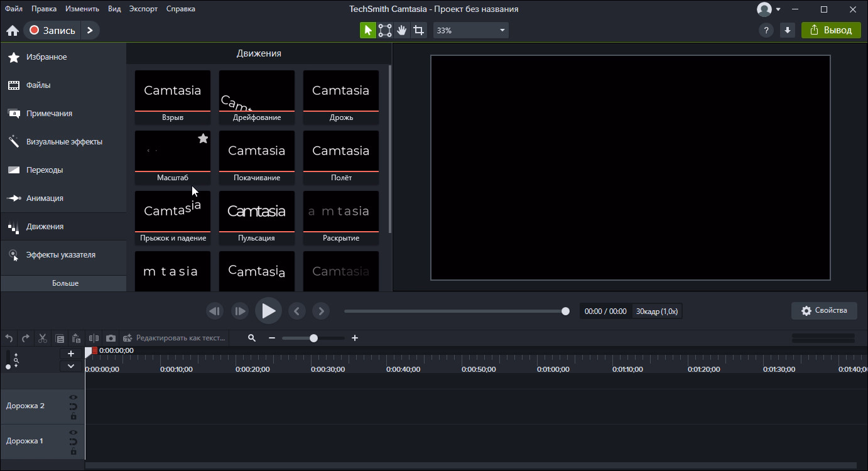The width and height of the screenshot is (868, 471).
Task: Open the Свойства panel button
Action: (825, 310)
